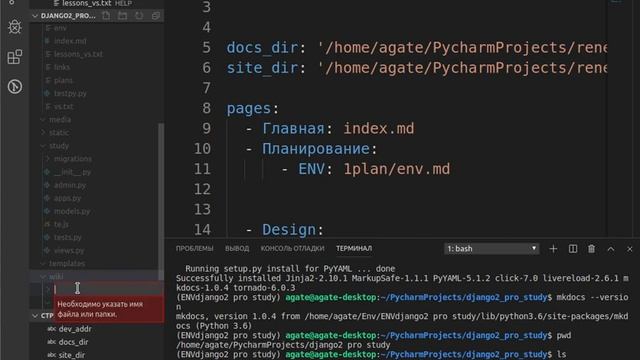Screen dimensions: 640x360
Task: Open the links file in the explorer
Action: (62, 67)
